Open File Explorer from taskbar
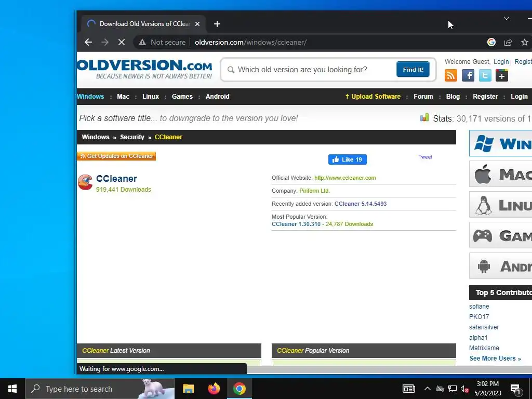Image resolution: width=532 pixels, height=399 pixels. click(188, 389)
